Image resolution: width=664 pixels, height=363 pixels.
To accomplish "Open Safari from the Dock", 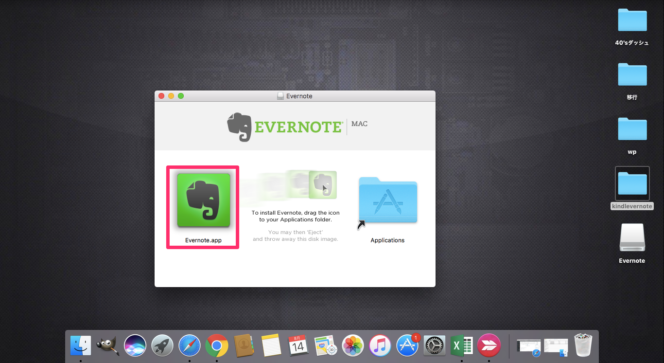I will pos(189,345).
